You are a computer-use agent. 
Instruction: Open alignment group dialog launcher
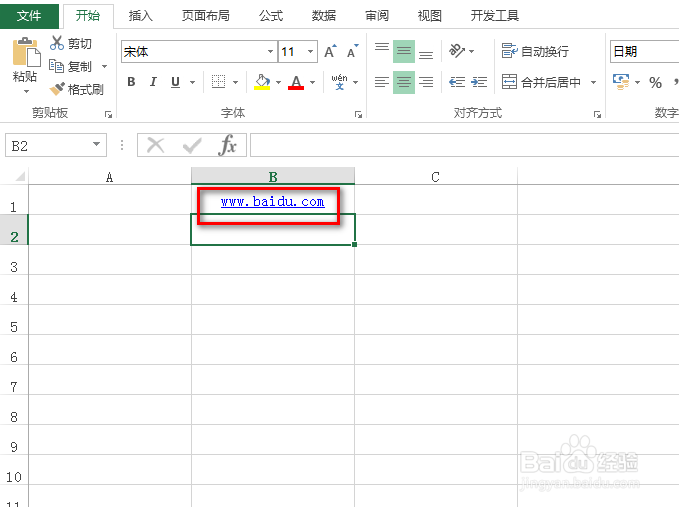pyautogui.click(x=597, y=114)
